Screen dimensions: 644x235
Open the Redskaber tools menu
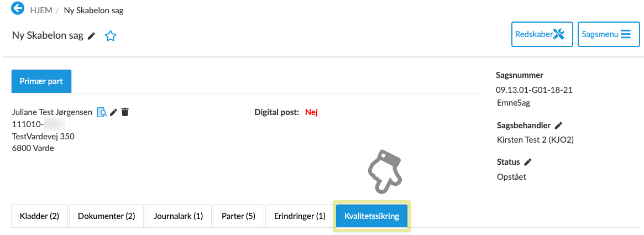click(541, 34)
